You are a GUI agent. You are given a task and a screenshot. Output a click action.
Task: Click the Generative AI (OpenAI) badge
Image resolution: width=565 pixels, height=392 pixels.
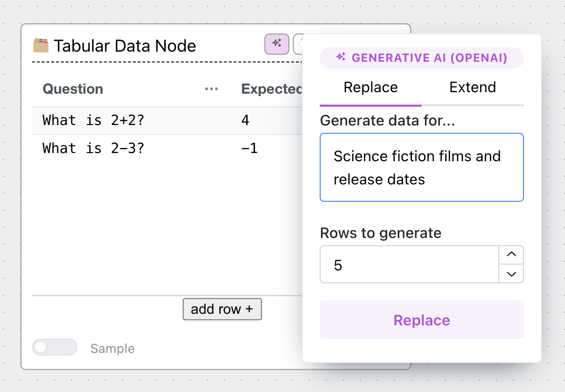click(422, 57)
